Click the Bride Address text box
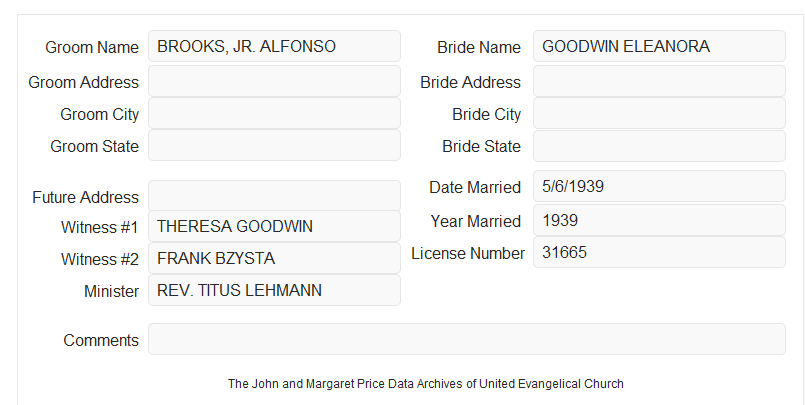The width and height of the screenshot is (805, 405). [x=659, y=81]
